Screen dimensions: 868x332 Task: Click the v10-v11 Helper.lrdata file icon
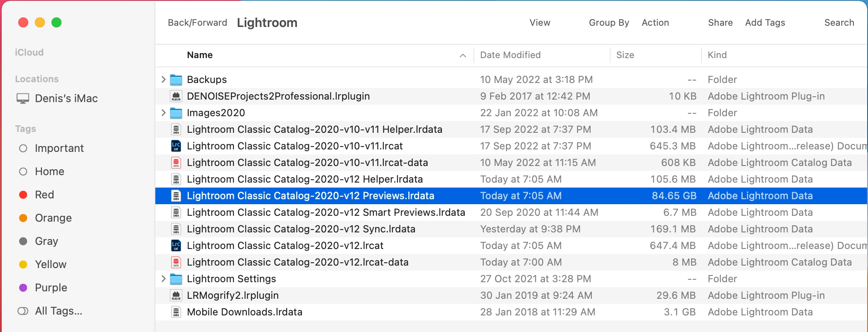point(176,129)
